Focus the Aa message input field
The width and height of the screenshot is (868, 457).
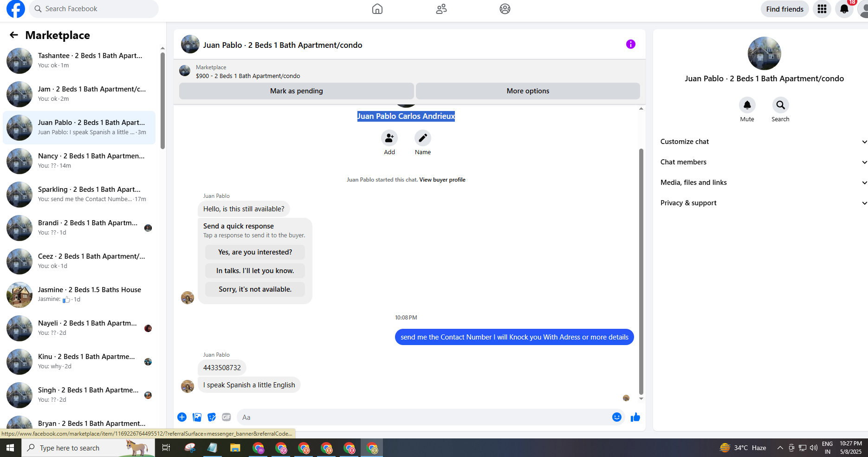(431, 417)
